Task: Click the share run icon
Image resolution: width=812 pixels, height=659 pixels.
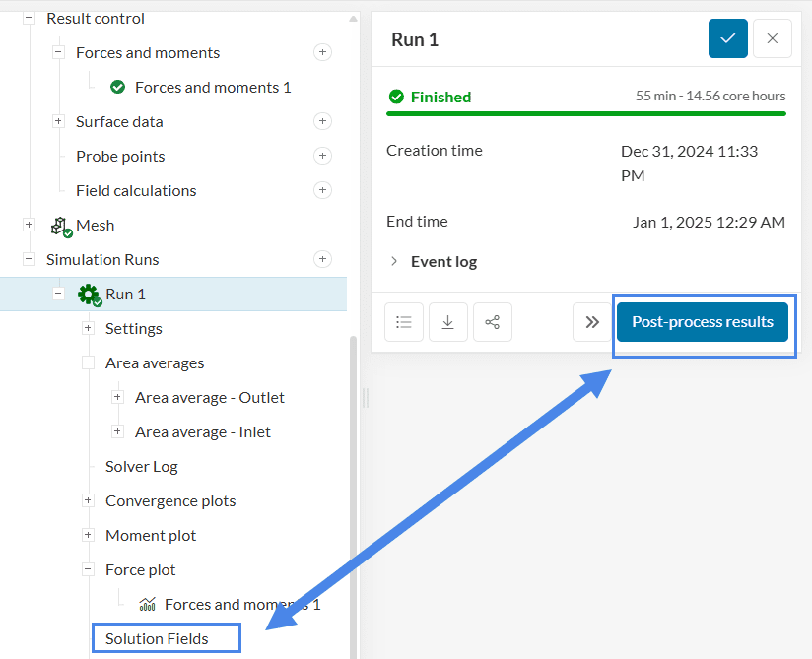Action: coord(492,322)
